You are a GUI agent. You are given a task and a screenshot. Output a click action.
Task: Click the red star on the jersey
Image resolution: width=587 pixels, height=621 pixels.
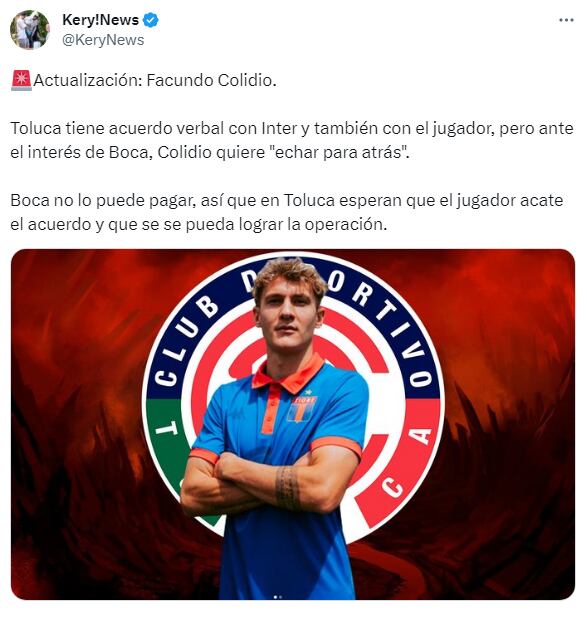point(307,392)
